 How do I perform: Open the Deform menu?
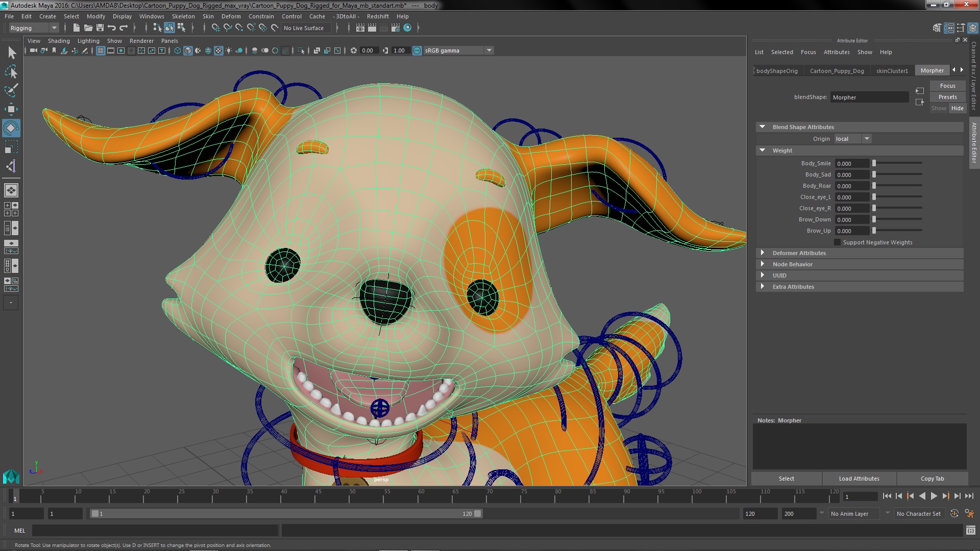(231, 16)
